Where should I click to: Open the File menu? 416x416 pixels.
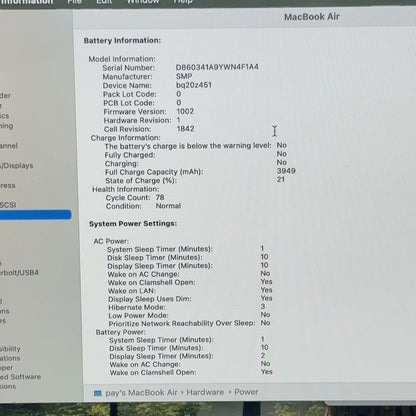(x=74, y=2)
